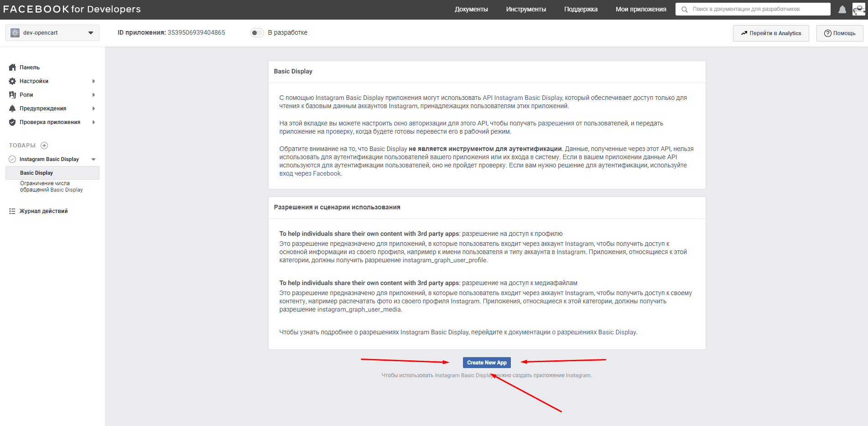
Task: Click the Панель home icon
Action: point(12,68)
